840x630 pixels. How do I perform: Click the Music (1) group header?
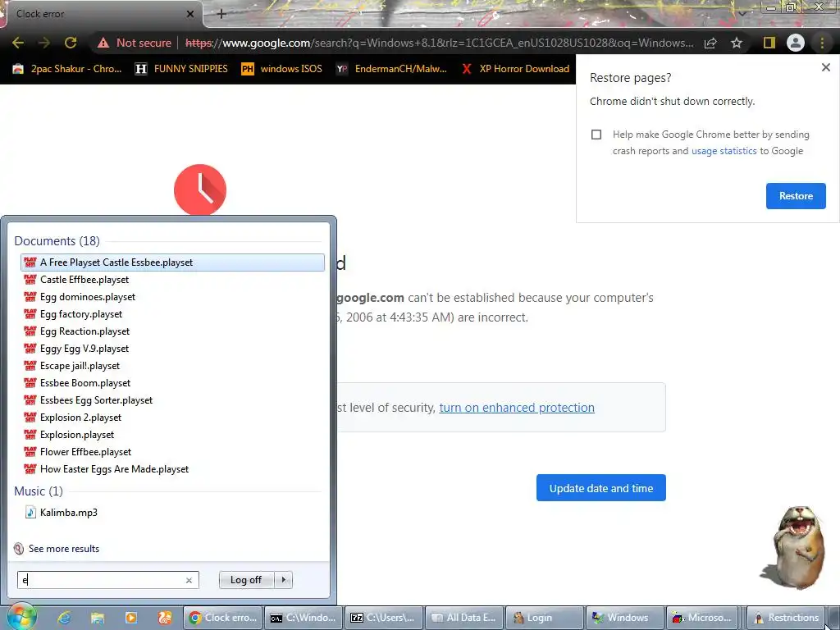[x=39, y=491]
